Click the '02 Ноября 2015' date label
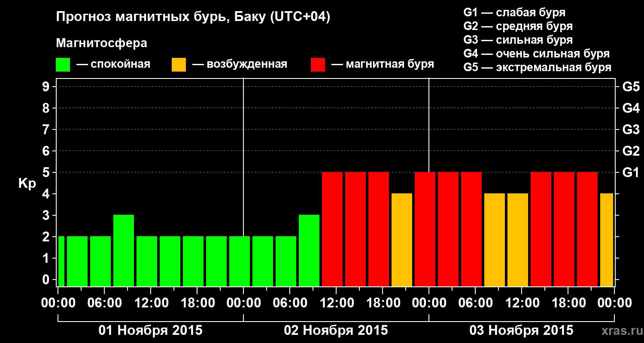The image size is (644, 343). pyautogui.click(x=336, y=331)
